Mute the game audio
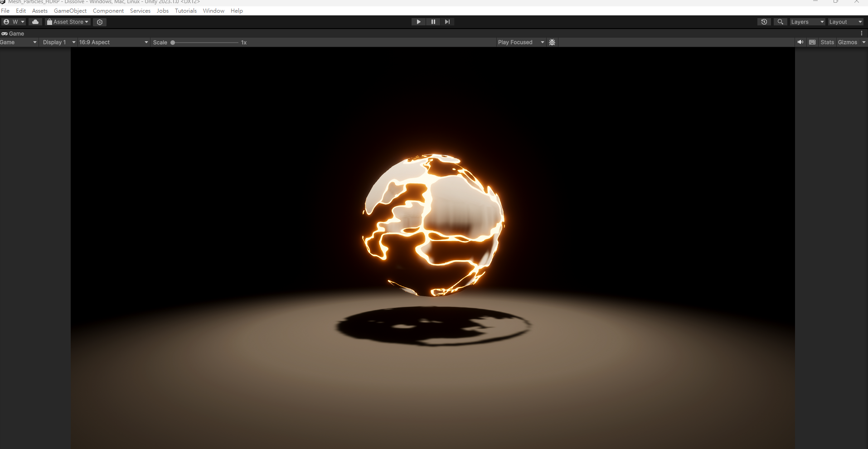868x449 pixels. (x=800, y=42)
